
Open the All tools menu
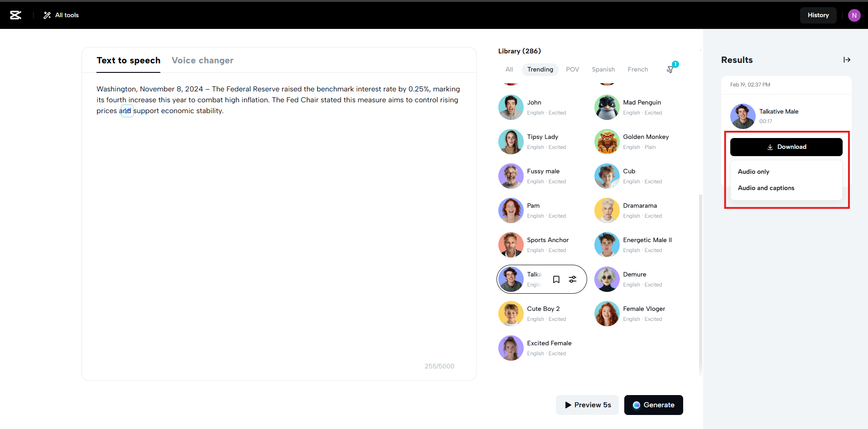pos(61,15)
